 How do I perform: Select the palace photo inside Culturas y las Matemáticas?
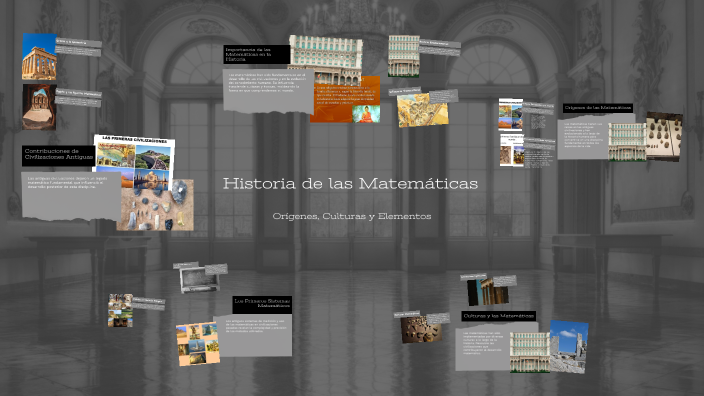pos(530,352)
